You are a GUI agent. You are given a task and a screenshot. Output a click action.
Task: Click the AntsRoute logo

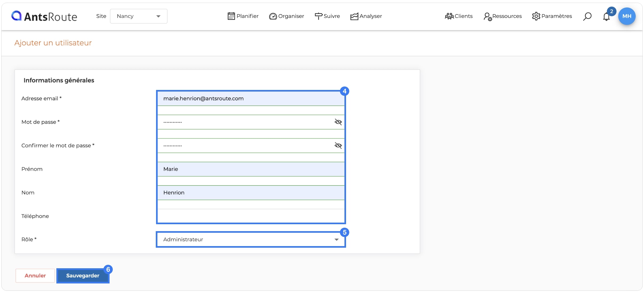coord(44,16)
